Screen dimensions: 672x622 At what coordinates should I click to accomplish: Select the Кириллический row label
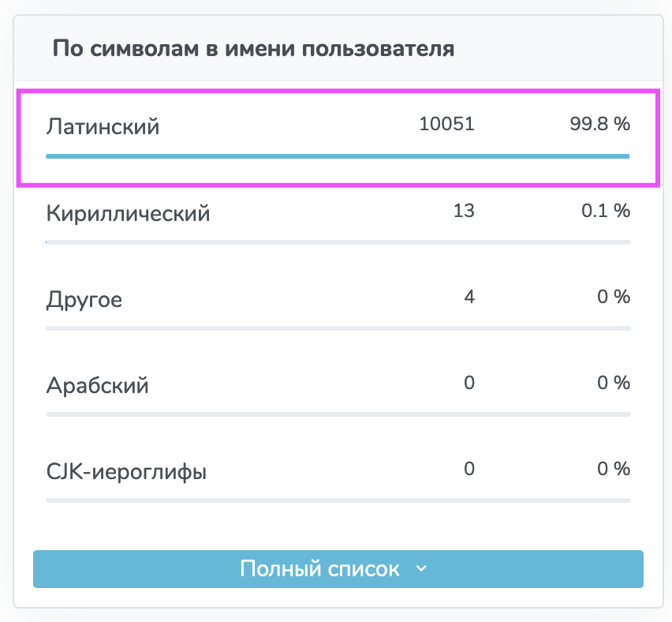tap(128, 213)
